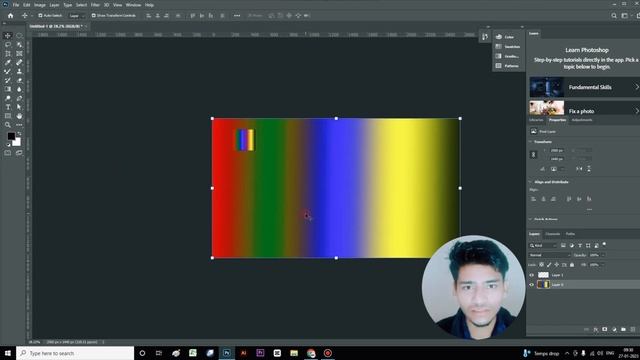Switch to the Channels tab
Viewport: 640px width, 360px height.
coord(553,234)
